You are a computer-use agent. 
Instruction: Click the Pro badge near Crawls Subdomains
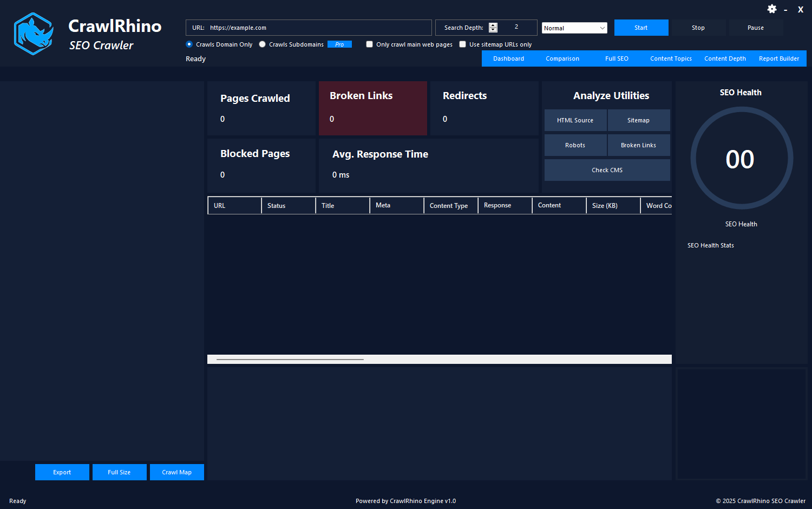(339, 44)
